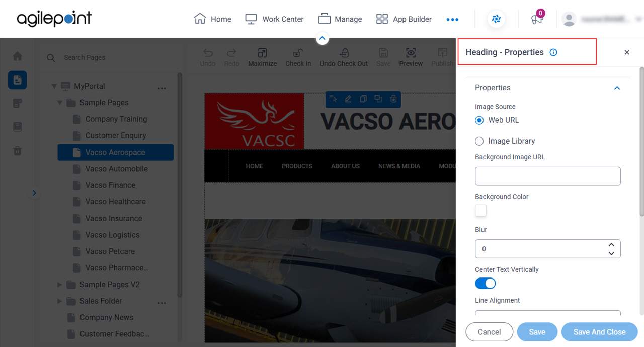This screenshot has width=644, height=347.
Task: Click the Blur number field
Action: pos(548,249)
